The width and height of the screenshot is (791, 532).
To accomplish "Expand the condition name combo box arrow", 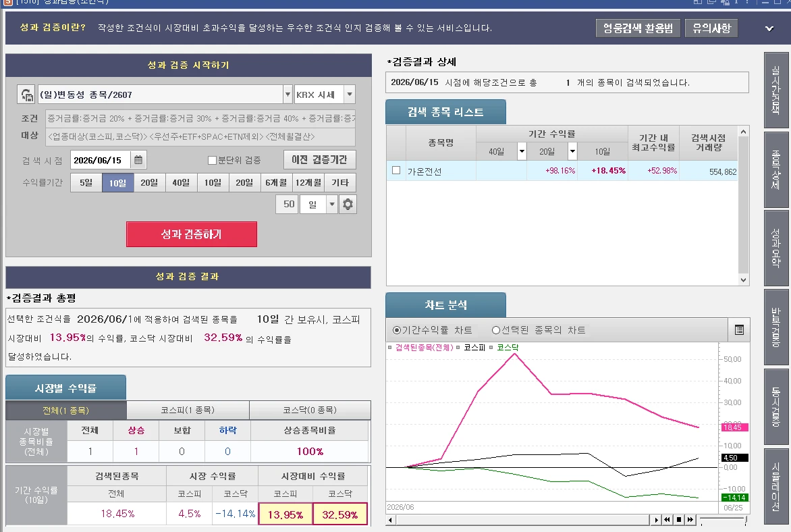I will click(287, 95).
